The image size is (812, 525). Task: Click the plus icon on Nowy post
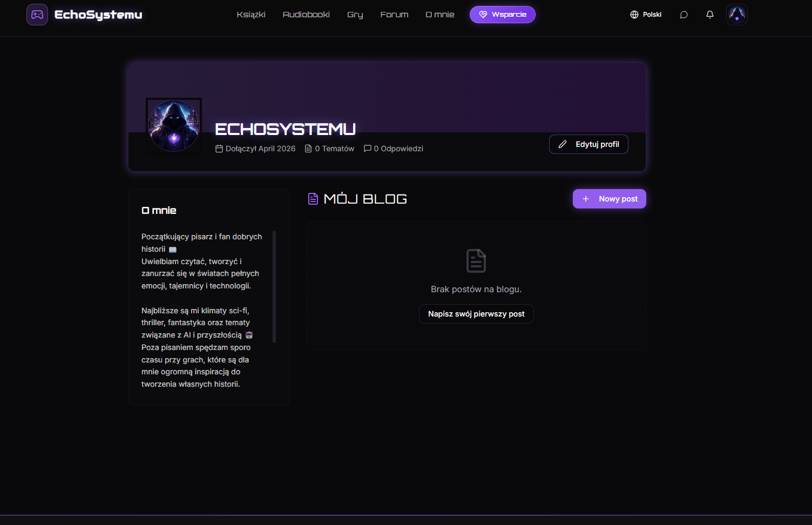(586, 199)
